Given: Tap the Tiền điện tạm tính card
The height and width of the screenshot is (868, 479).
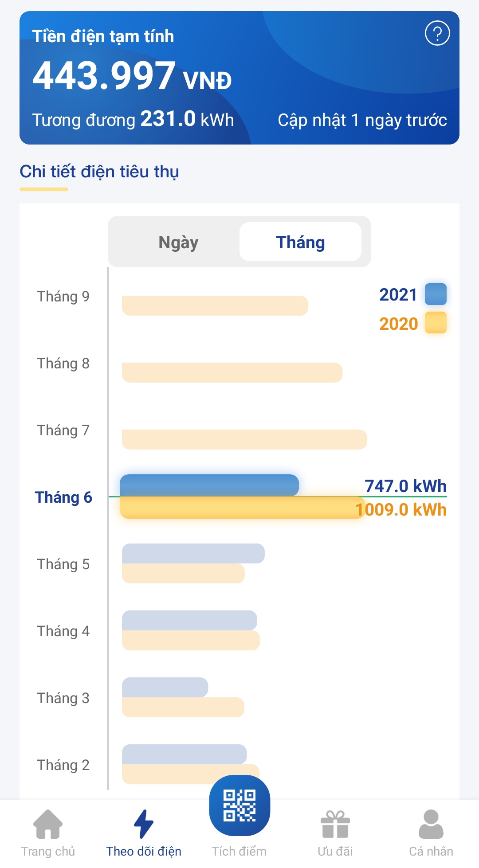Looking at the screenshot, I should [239, 78].
